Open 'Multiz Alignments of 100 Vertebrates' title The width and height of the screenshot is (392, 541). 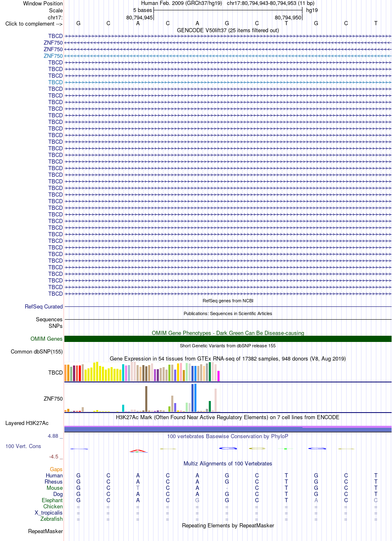click(x=228, y=464)
